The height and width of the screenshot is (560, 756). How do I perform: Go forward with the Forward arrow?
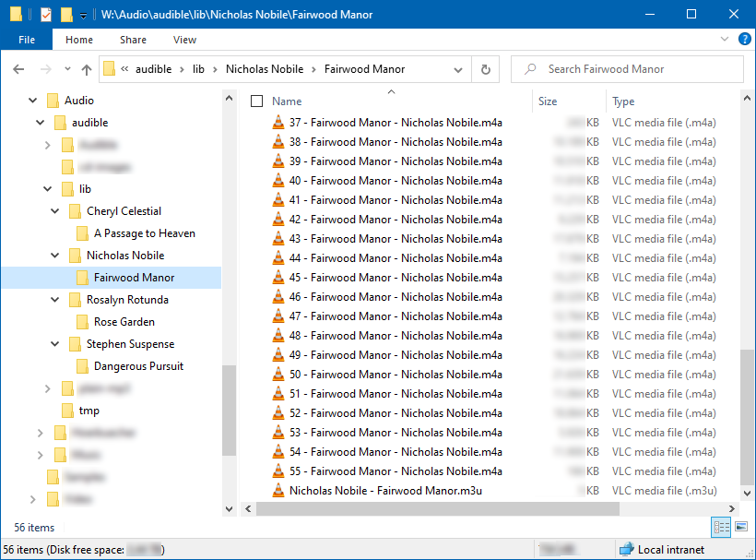click(x=46, y=69)
